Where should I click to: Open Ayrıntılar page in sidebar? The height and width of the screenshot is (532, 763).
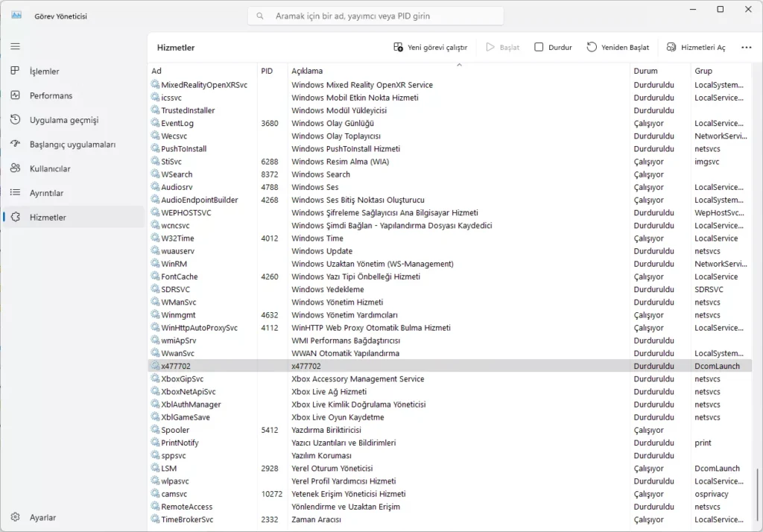[x=46, y=193]
